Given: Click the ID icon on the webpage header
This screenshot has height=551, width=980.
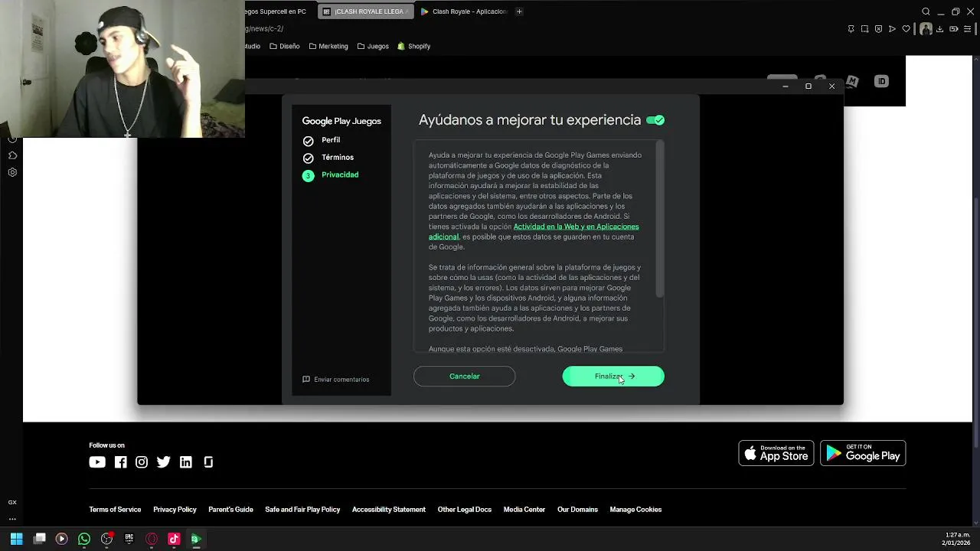Looking at the screenshot, I should coord(881,81).
